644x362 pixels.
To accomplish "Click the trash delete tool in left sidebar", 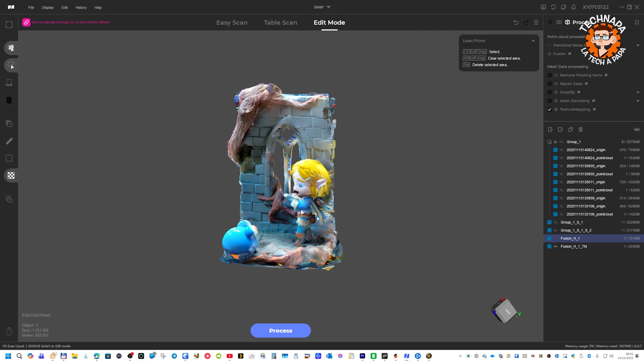I will [x=9, y=100].
